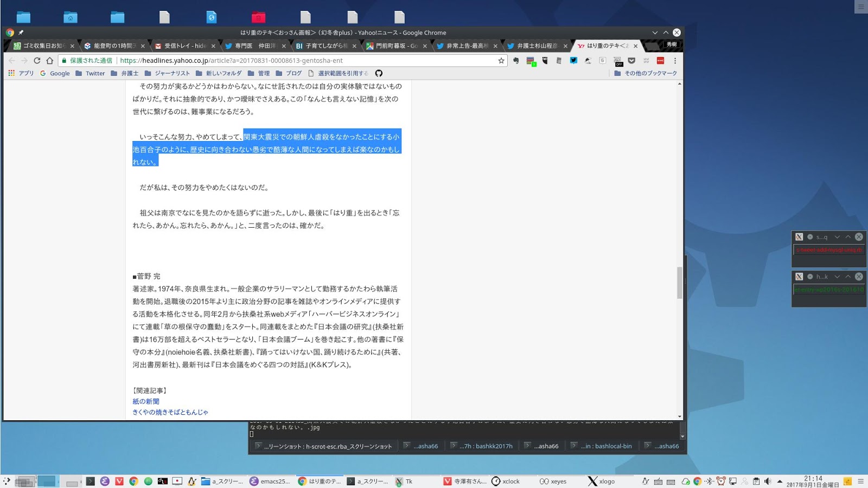The height and width of the screenshot is (488, 868).
Task: Expand the ジャーナリスト bookmarks folder
Action: pos(167,73)
